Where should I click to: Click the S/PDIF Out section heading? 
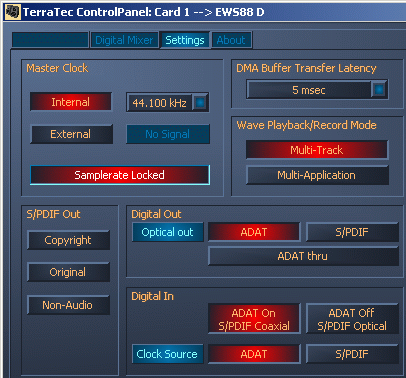pyautogui.click(x=53, y=214)
